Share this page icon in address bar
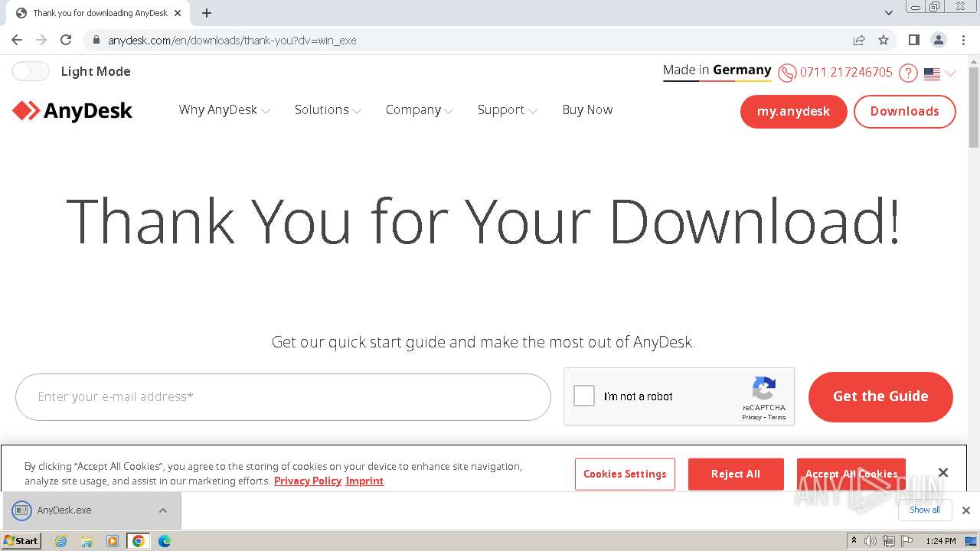This screenshot has height=551, width=980. [859, 40]
